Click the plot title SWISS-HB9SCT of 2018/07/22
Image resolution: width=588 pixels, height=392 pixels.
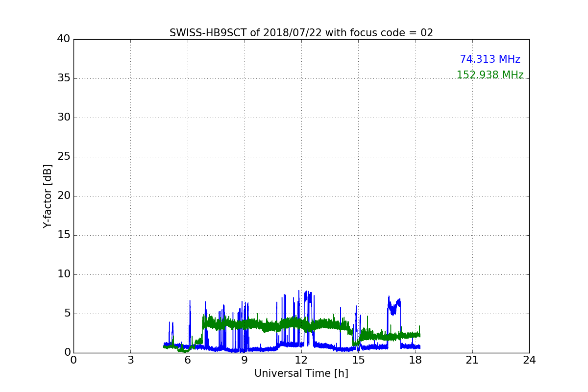click(301, 33)
